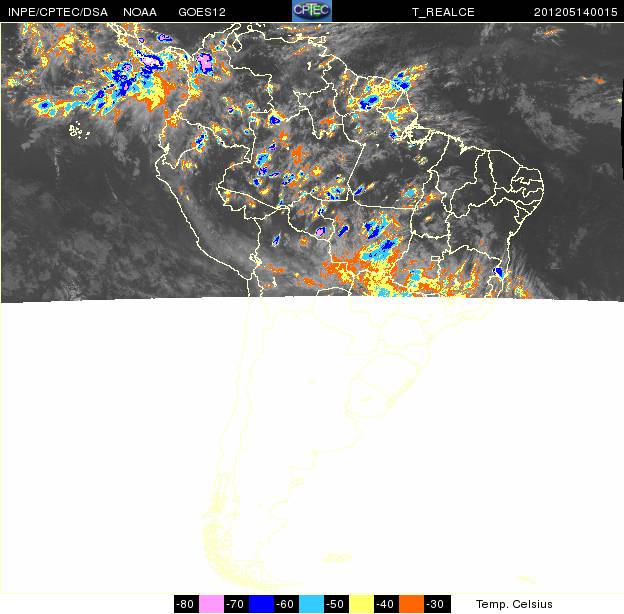Click the NOAA label in header
Image resolution: width=624 pixels, height=614 pixels.
[x=140, y=12]
